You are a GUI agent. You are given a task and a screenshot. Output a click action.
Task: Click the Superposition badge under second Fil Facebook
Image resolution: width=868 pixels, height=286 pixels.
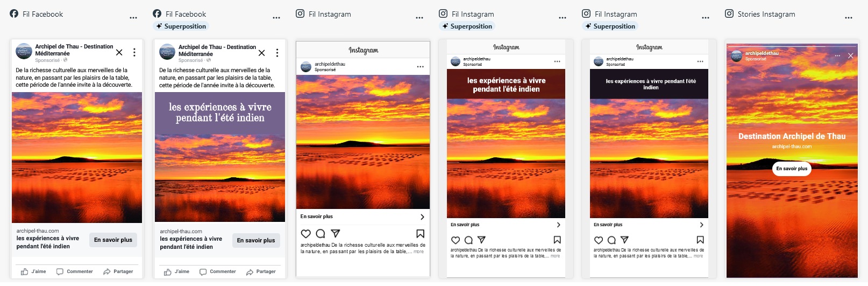(181, 26)
